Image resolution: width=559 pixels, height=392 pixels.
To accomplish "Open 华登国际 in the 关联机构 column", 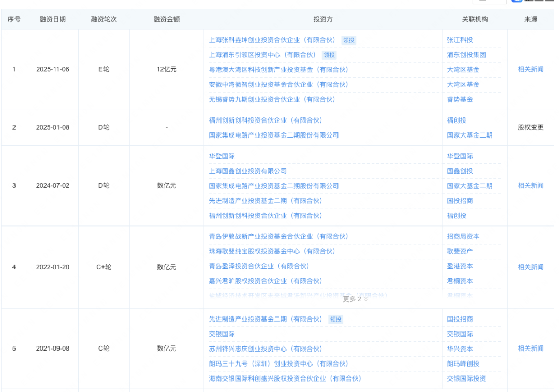I will [460, 156].
